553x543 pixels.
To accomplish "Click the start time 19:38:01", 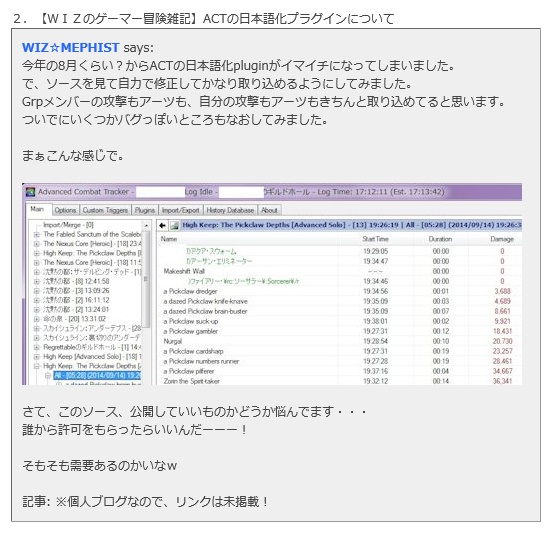I will click(376, 322).
